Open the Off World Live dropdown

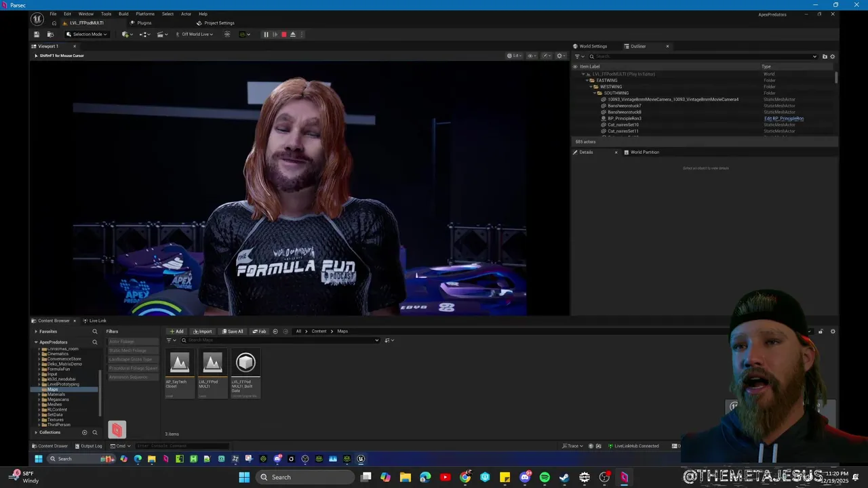pyautogui.click(x=195, y=35)
